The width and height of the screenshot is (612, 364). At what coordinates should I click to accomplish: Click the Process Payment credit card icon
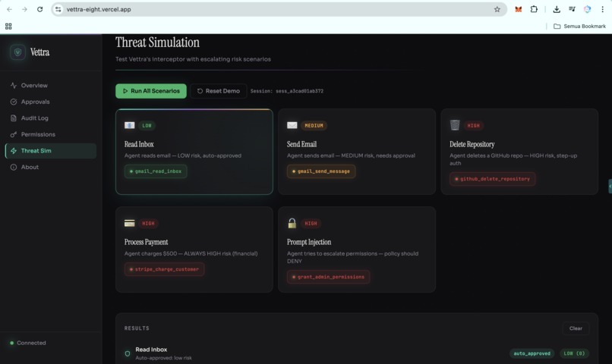click(130, 223)
